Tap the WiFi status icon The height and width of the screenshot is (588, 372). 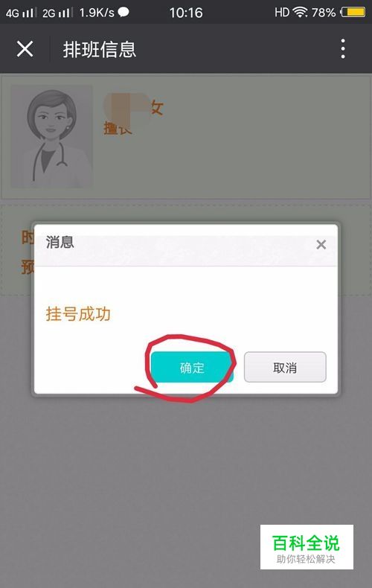tap(300, 13)
